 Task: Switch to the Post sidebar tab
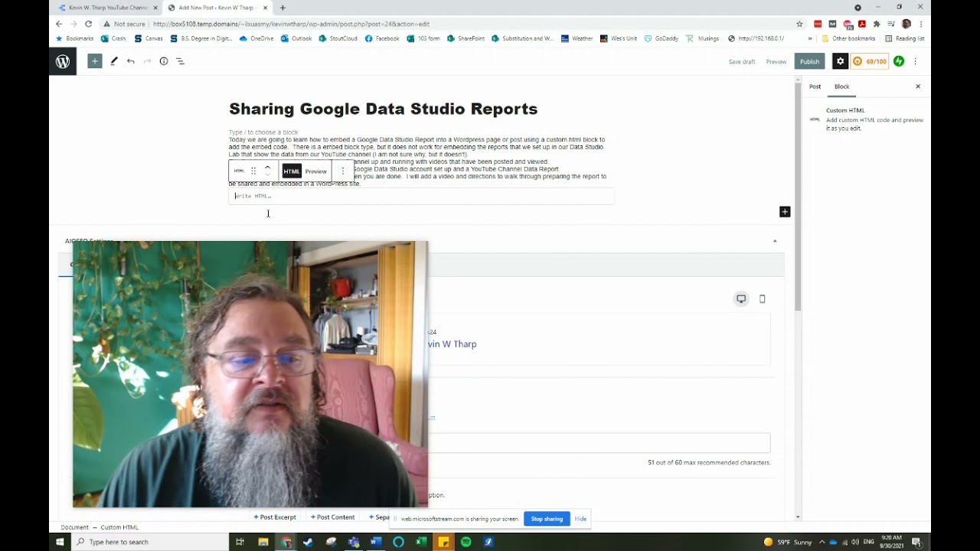815,86
